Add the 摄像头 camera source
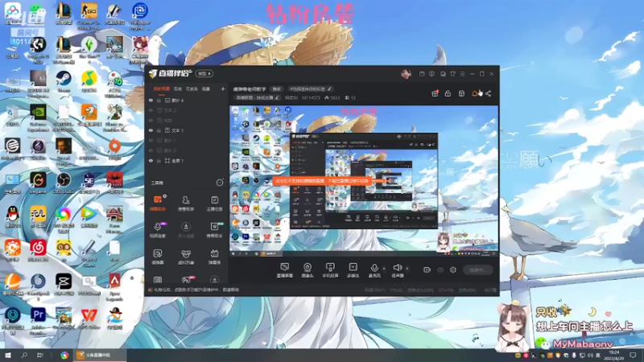 pyautogui.click(x=308, y=270)
